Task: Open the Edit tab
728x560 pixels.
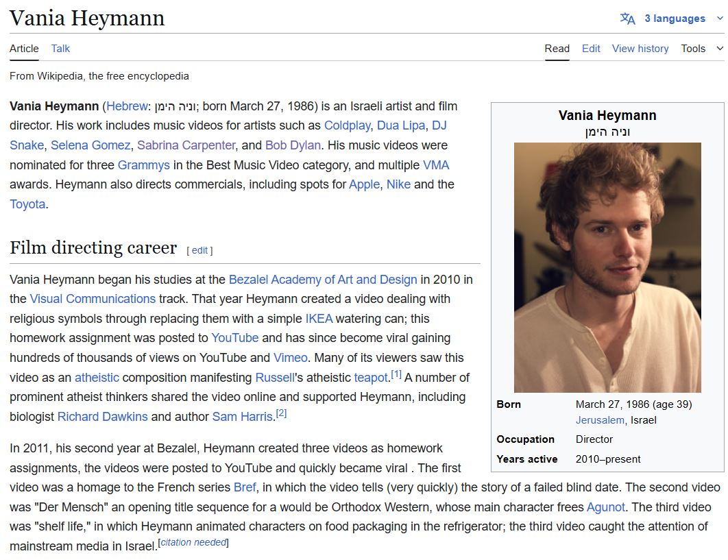Action: [x=591, y=48]
